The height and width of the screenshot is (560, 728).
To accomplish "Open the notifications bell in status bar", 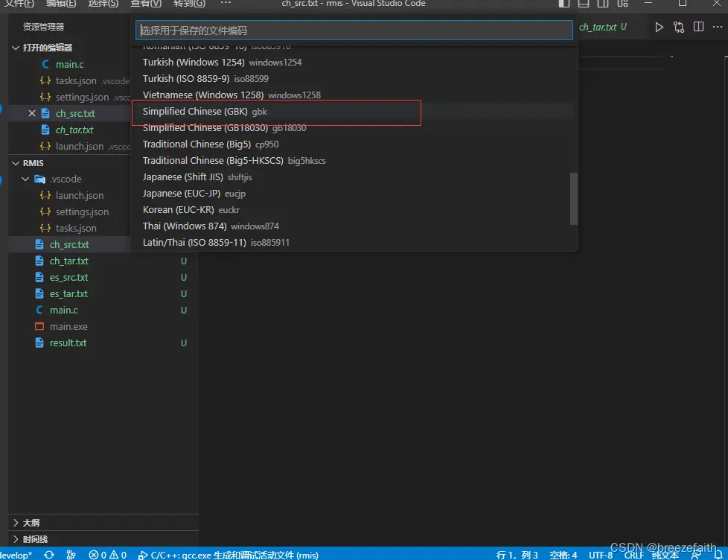I will click(718, 555).
